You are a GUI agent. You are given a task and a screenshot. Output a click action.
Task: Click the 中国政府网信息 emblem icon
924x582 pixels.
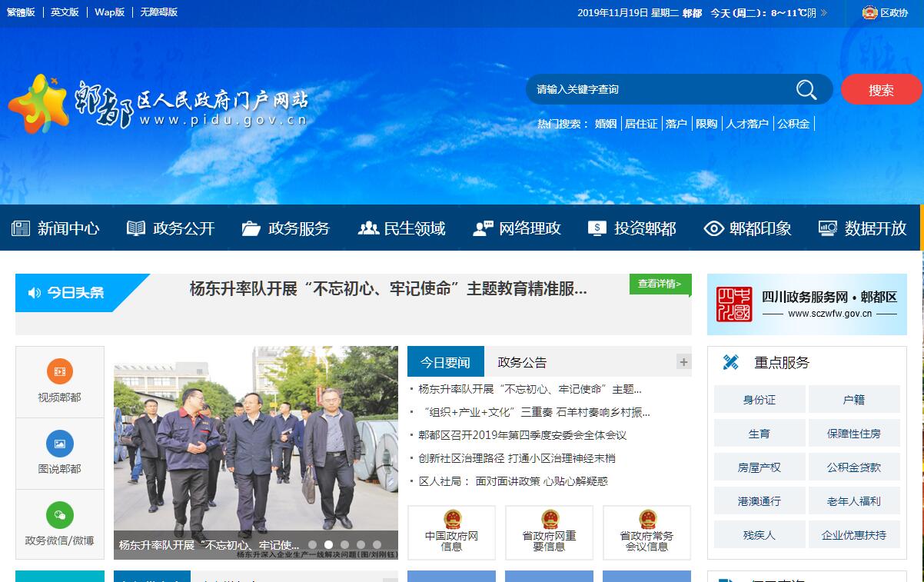point(452,519)
